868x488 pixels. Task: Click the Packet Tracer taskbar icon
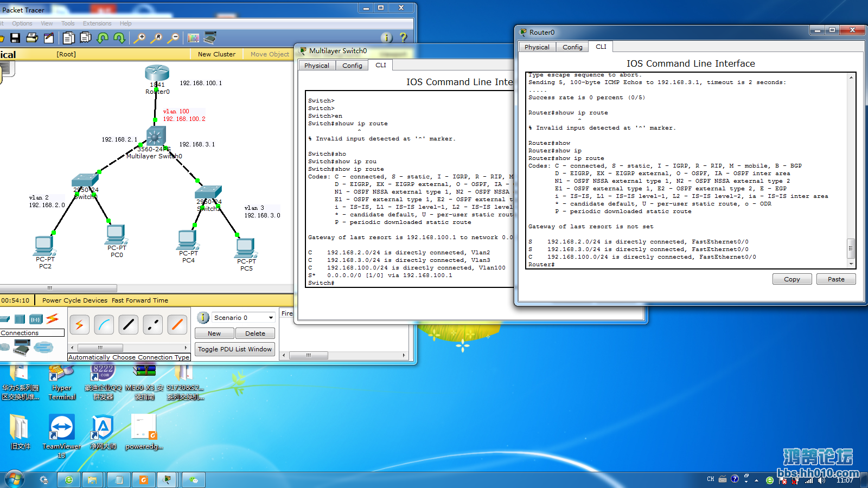point(168,480)
